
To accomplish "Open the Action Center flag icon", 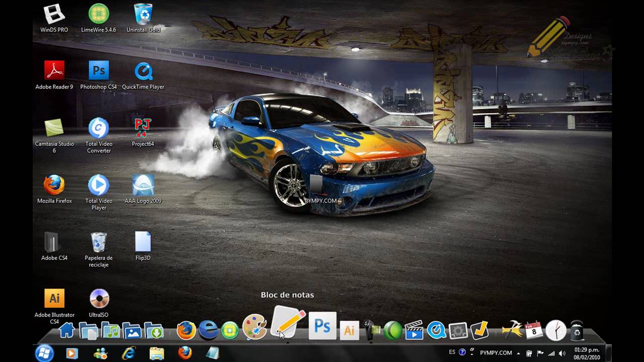I will tap(540, 353).
